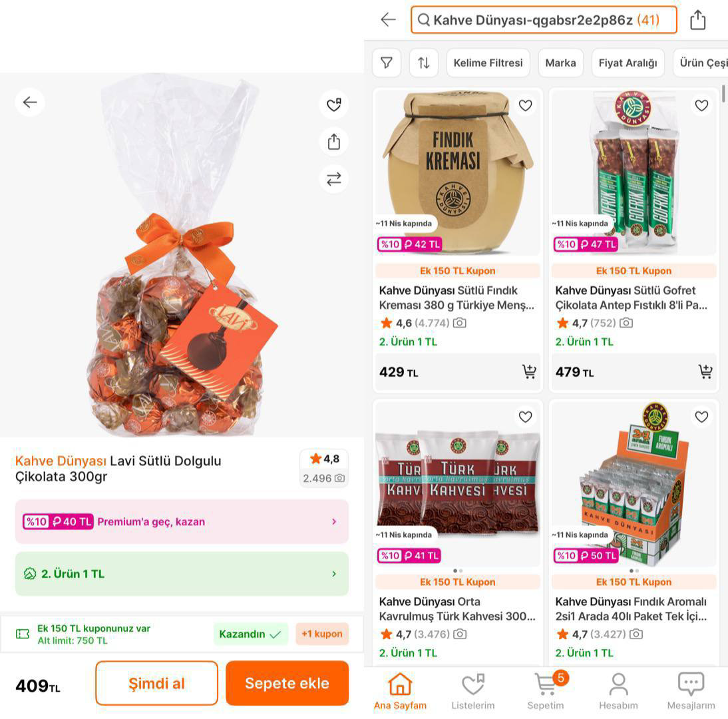Image resolution: width=728 pixels, height=719 pixels.
Task: Tap the back arrow on product image
Action: pyautogui.click(x=30, y=103)
